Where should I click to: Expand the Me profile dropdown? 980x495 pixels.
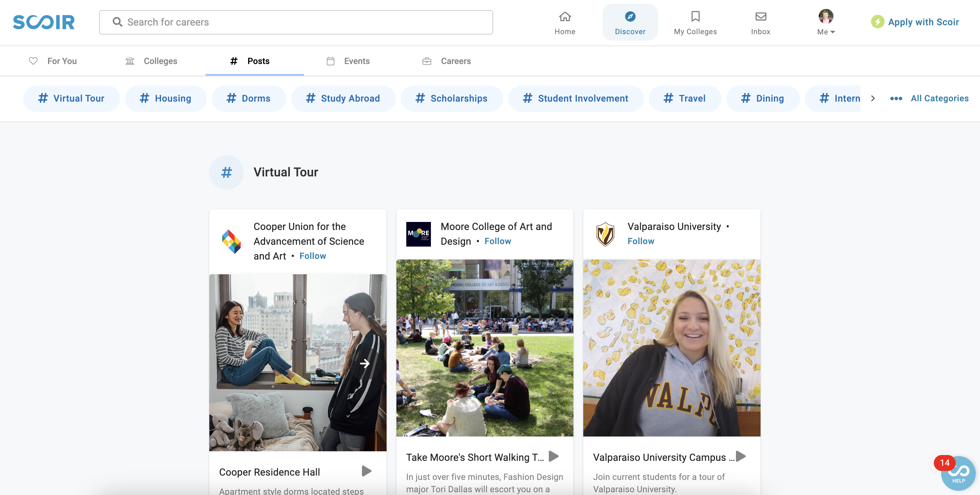[825, 22]
